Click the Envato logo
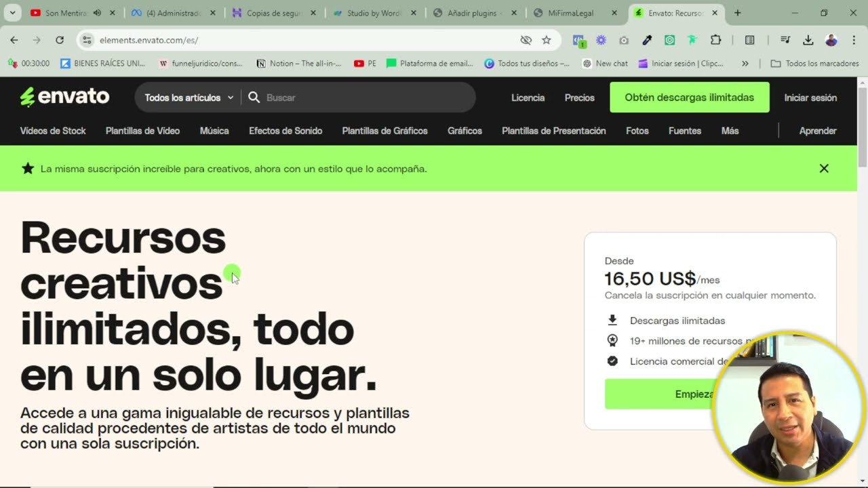Viewport: 868px width, 488px height. (x=64, y=97)
